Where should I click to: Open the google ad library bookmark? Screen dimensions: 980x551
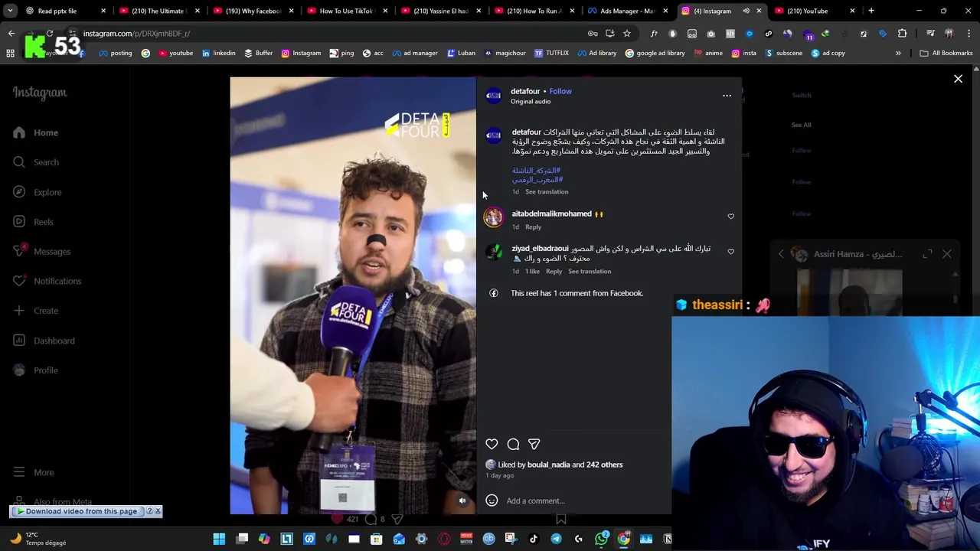[655, 53]
